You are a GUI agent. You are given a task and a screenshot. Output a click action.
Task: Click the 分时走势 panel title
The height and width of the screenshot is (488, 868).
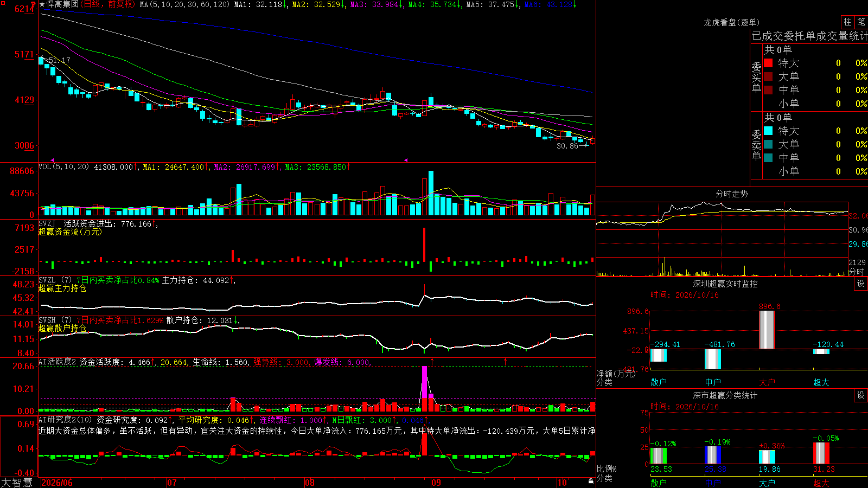[x=731, y=194]
